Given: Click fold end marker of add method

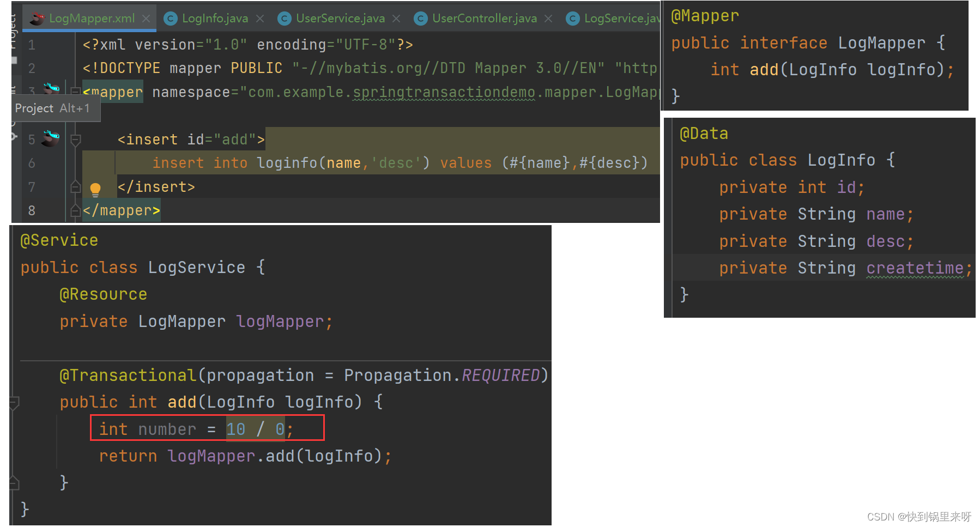Looking at the screenshot, I should 15,482.
